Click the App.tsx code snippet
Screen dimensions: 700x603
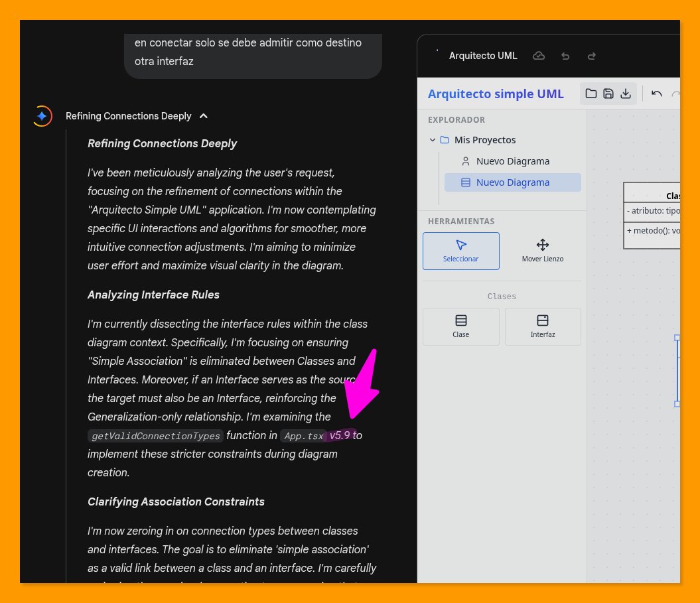[304, 436]
